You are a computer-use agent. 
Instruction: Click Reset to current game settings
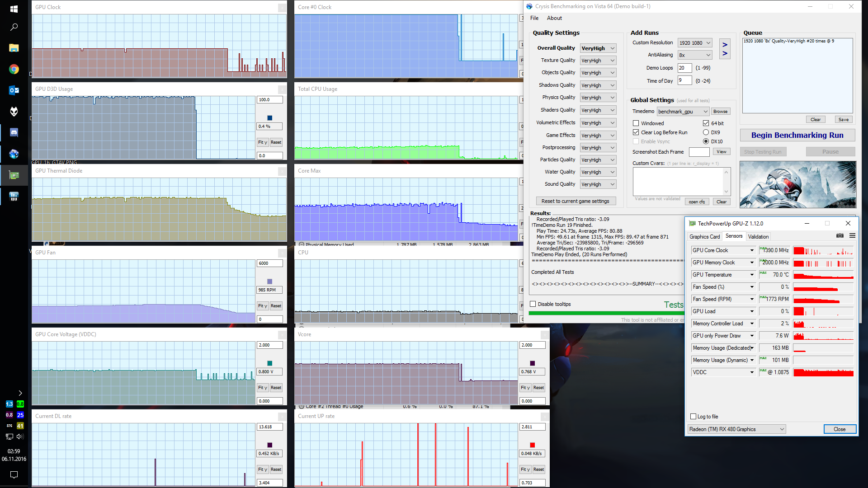click(x=575, y=201)
